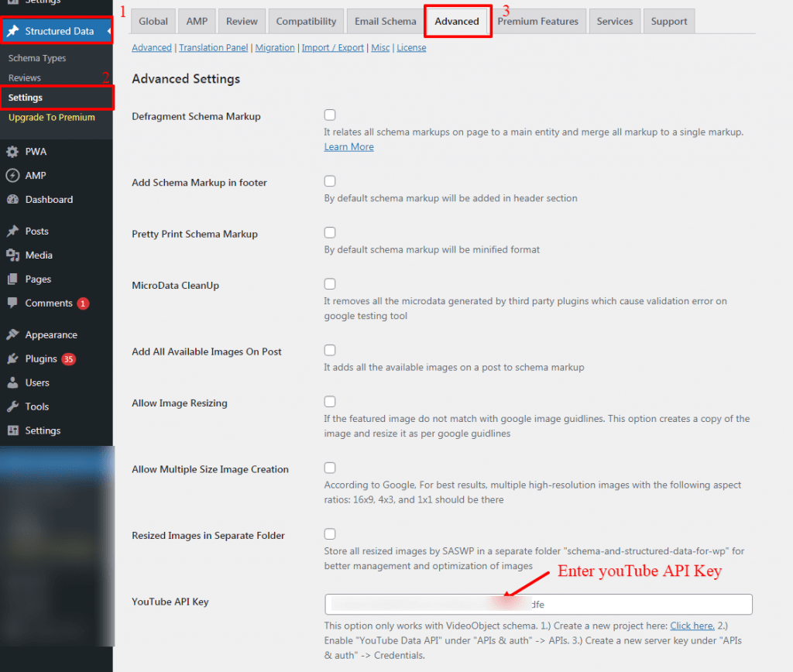The height and width of the screenshot is (672, 793).
Task: Select the Email Schema tab
Action: point(386,21)
